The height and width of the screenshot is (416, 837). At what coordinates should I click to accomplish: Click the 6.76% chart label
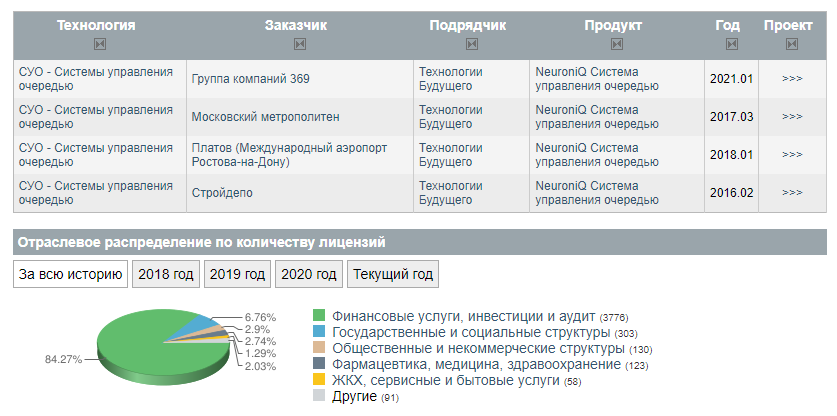point(260,317)
